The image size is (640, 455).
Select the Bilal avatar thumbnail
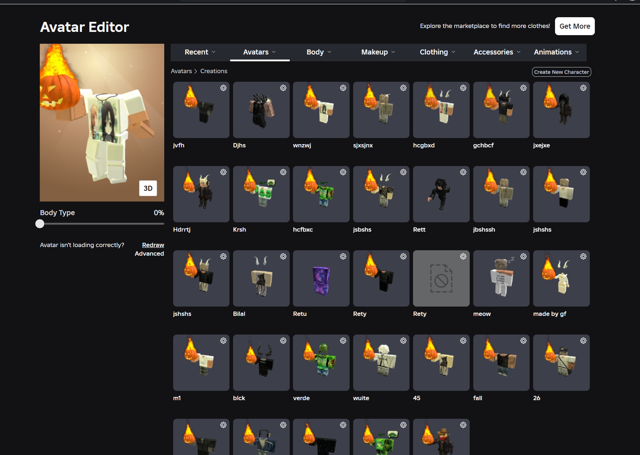(261, 278)
